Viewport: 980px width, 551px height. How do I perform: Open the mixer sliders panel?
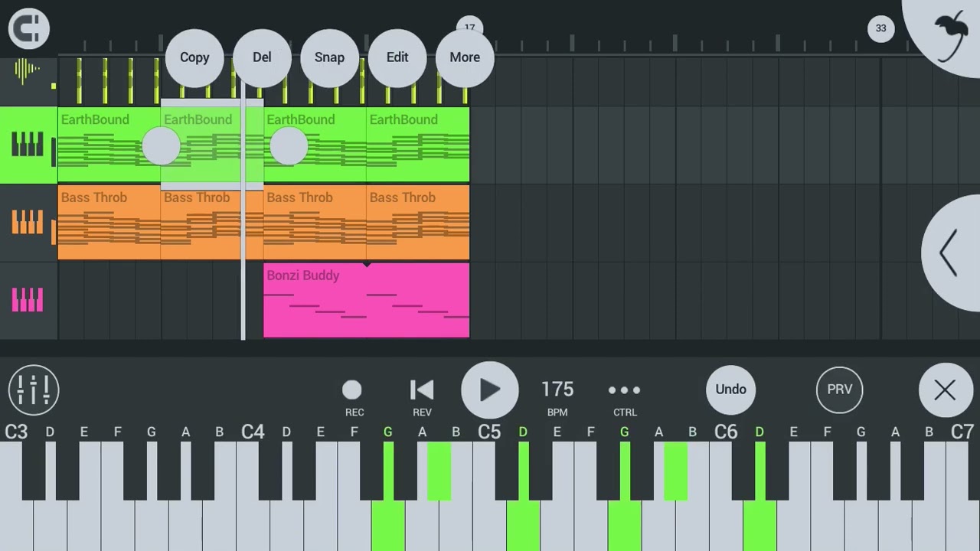[34, 390]
